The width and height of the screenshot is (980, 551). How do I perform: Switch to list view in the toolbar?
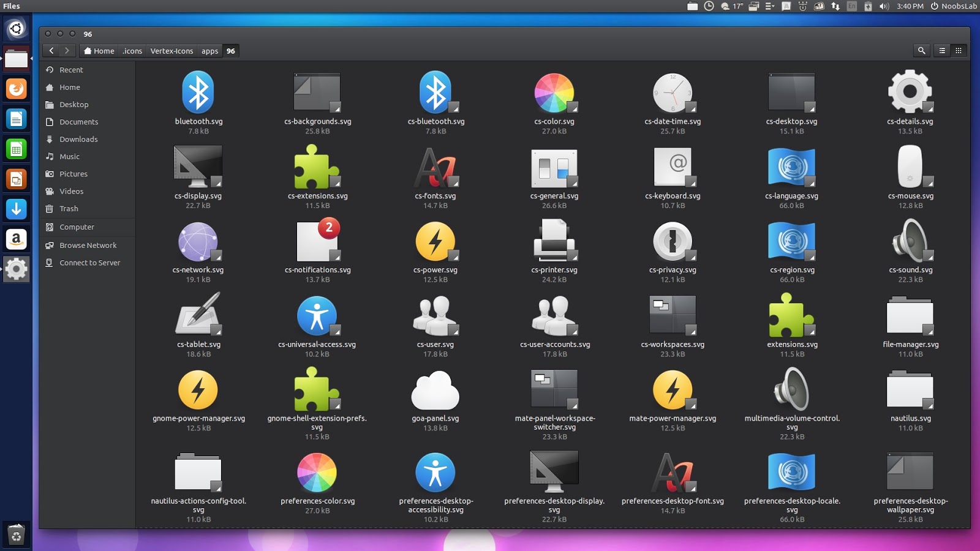[941, 51]
